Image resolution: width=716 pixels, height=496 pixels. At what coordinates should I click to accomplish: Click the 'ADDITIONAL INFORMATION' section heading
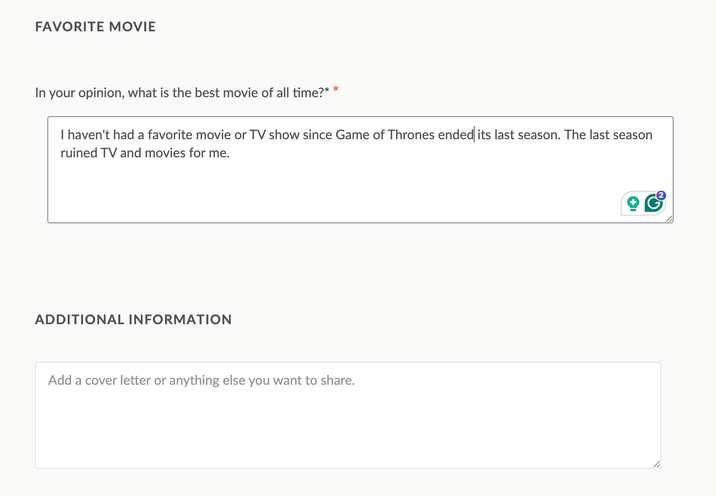pyautogui.click(x=133, y=319)
